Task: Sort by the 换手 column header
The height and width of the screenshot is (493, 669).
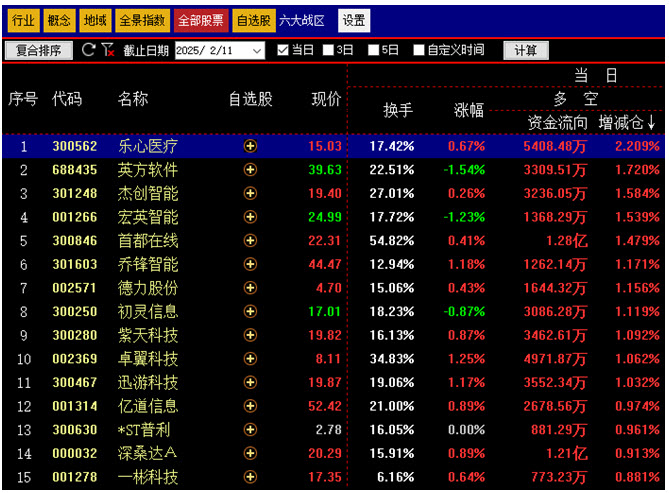Action: [x=398, y=111]
